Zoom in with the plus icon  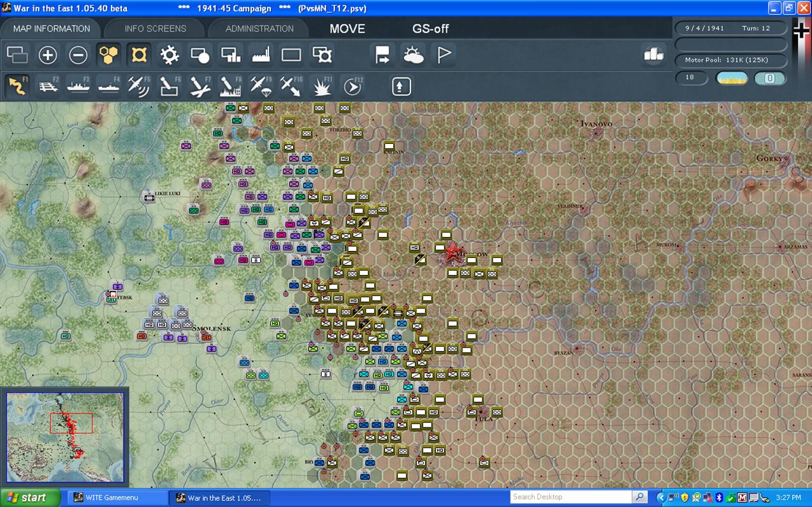click(x=48, y=55)
